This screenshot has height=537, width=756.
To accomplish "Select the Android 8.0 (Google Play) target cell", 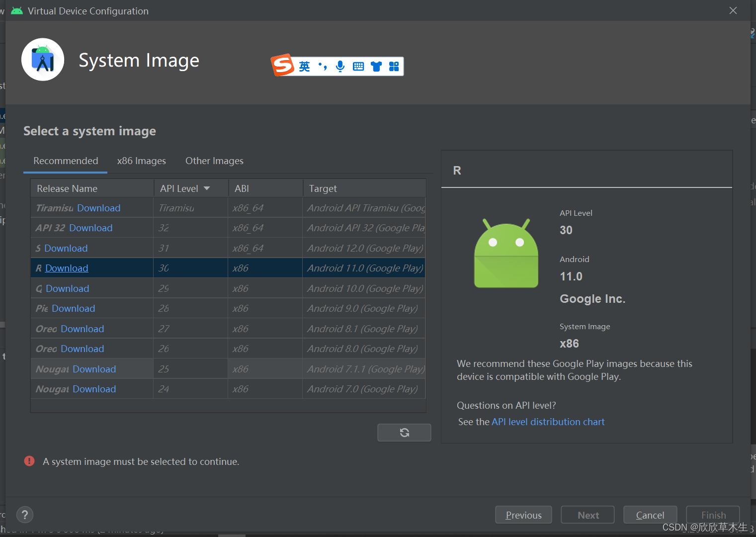I will coord(364,349).
